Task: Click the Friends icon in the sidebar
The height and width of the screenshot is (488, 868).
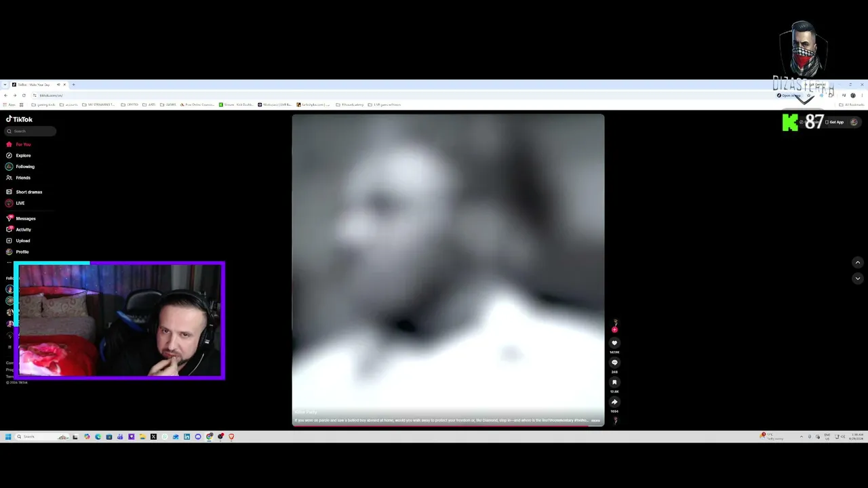Action: (9, 178)
